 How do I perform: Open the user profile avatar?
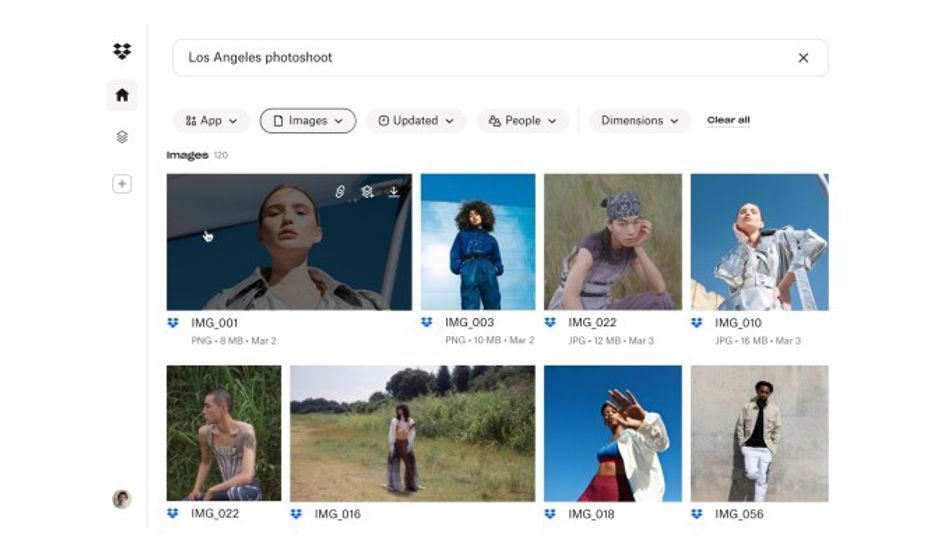tap(122, 499)
